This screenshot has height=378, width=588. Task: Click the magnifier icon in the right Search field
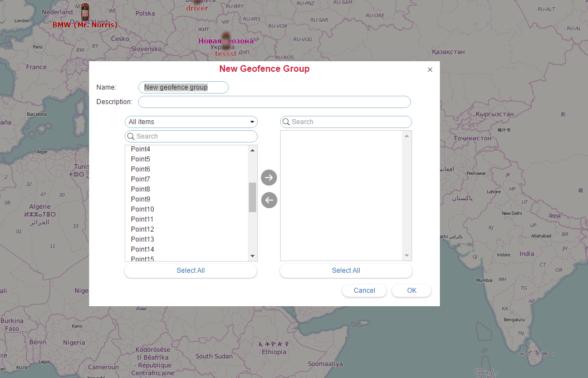286,121
